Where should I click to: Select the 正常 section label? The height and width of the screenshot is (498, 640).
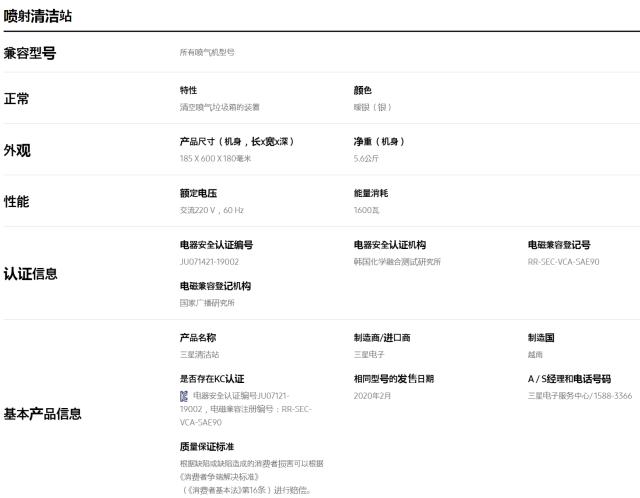16,99
